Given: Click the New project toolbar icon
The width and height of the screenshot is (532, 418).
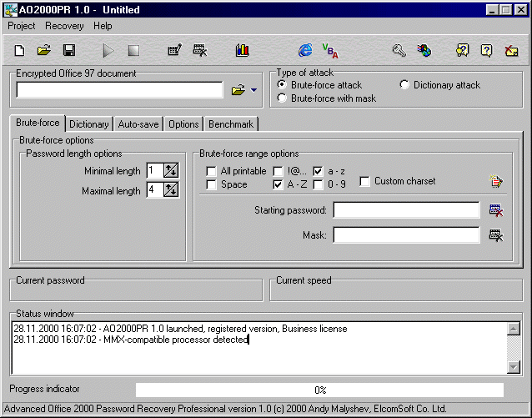Looking at the screenshot, I should (20, 51).
